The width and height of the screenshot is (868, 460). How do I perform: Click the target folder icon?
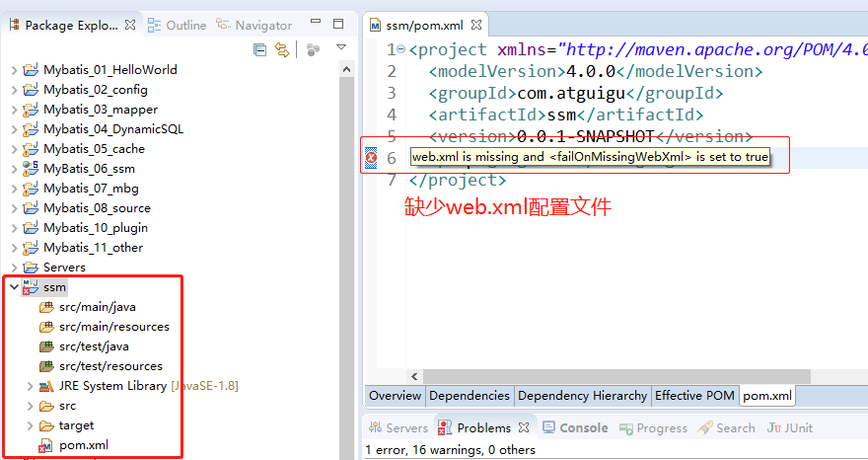click(x=46, y=425)
